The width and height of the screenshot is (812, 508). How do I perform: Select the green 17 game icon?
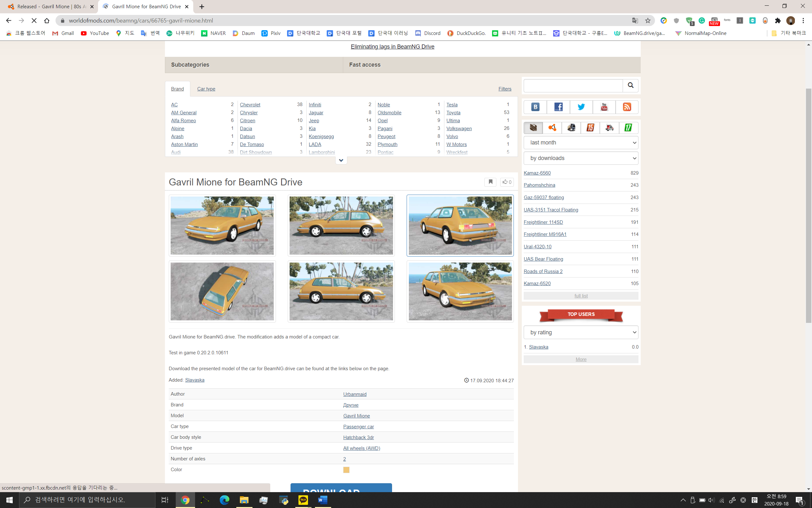pos(628,128)
